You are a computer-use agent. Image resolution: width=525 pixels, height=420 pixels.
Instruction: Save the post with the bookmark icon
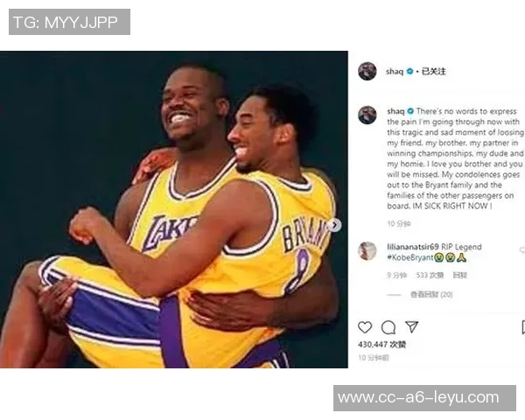point(523,327)
